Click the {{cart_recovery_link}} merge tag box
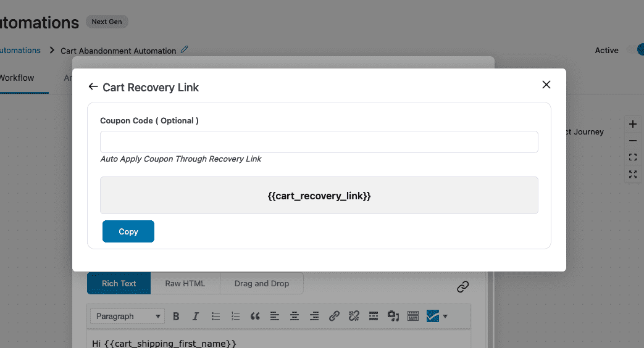 319,196
